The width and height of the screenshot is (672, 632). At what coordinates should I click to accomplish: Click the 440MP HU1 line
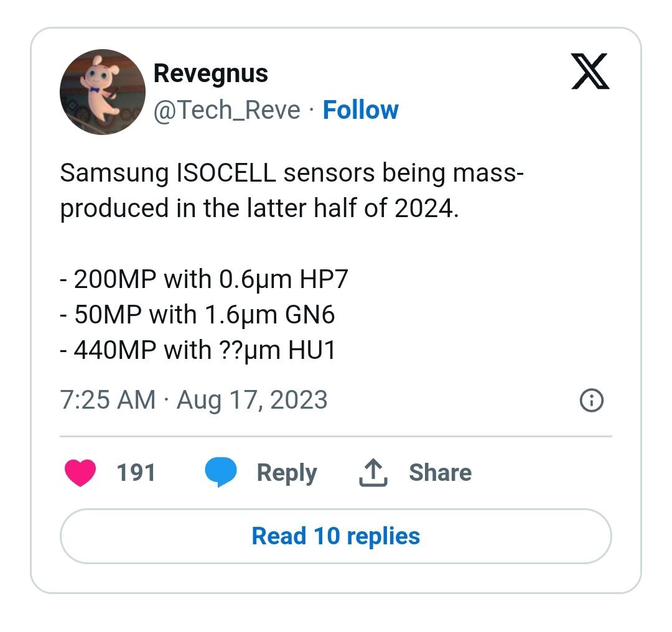pos(198,351)
